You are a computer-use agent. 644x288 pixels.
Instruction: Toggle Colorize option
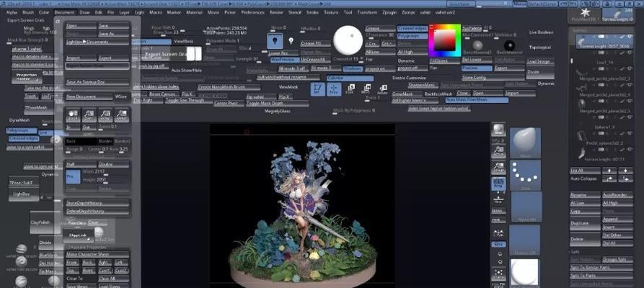coord(350,78)
